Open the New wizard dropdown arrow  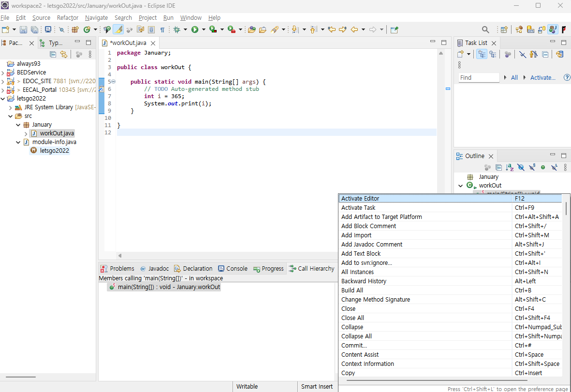point(14,30)
